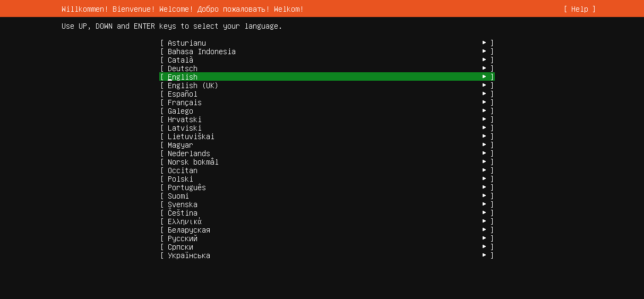
Task: Expand the Nederlands entry arrow
Action: click(x=484, y=153)
